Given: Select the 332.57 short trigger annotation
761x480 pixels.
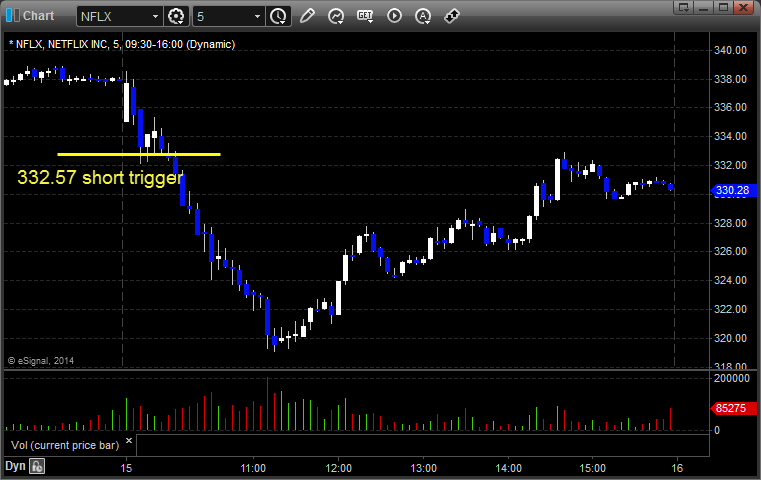Looking at the screenshot, I should 100,177.
